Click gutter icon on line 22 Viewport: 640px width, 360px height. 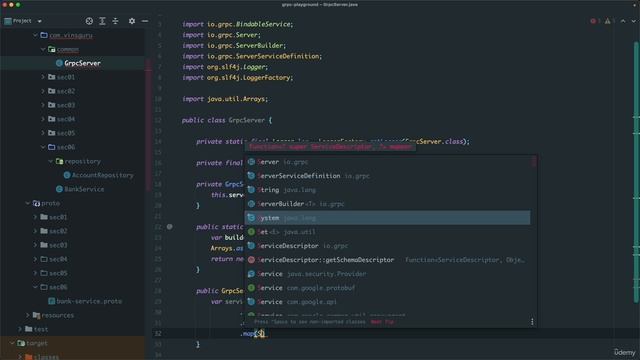click(169, 227)
